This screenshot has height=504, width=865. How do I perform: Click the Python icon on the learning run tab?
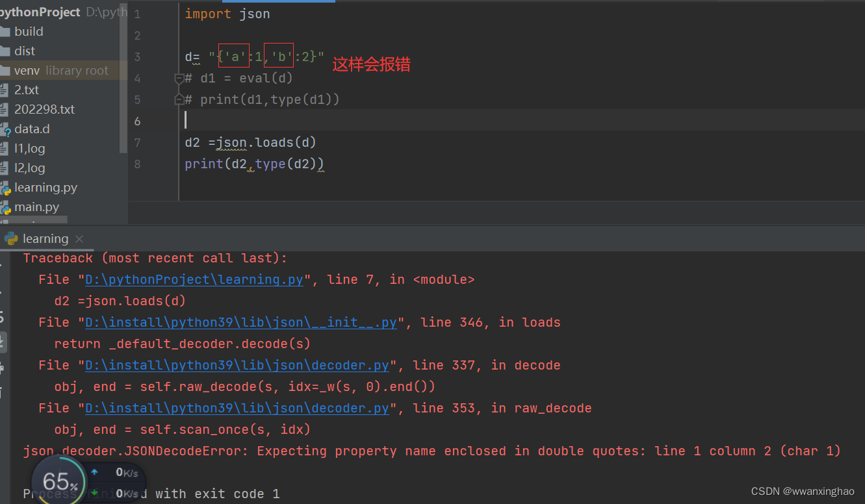(10, 238)
